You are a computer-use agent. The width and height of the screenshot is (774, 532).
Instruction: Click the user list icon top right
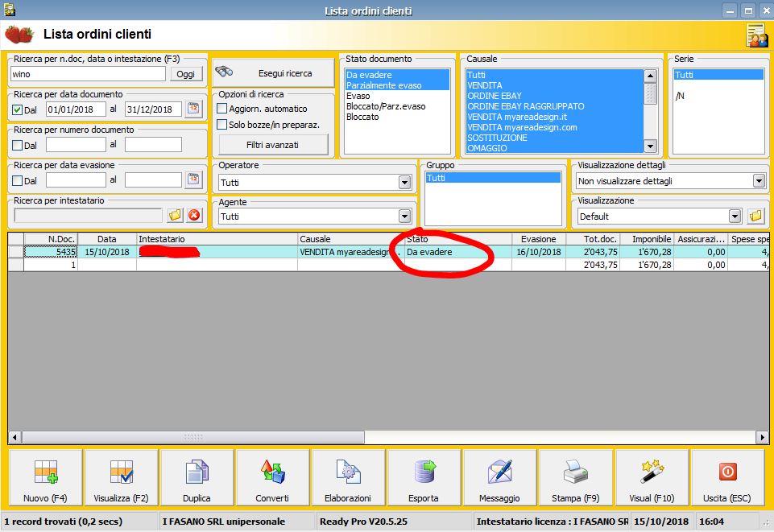tap(757, 36)
